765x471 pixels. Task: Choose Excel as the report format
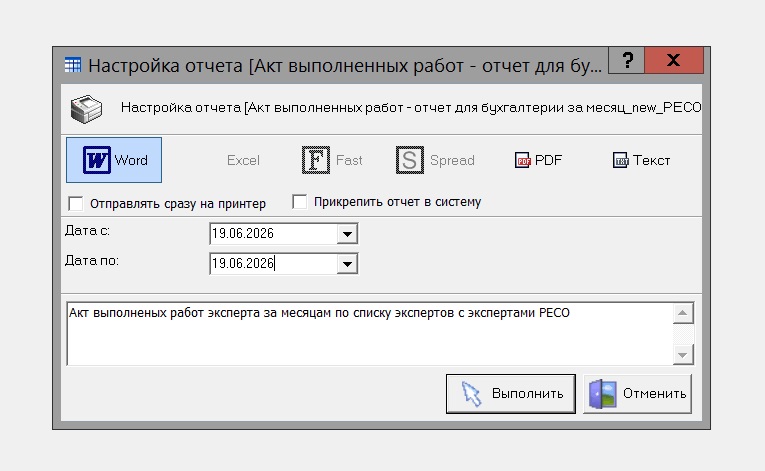coord(243,160)
